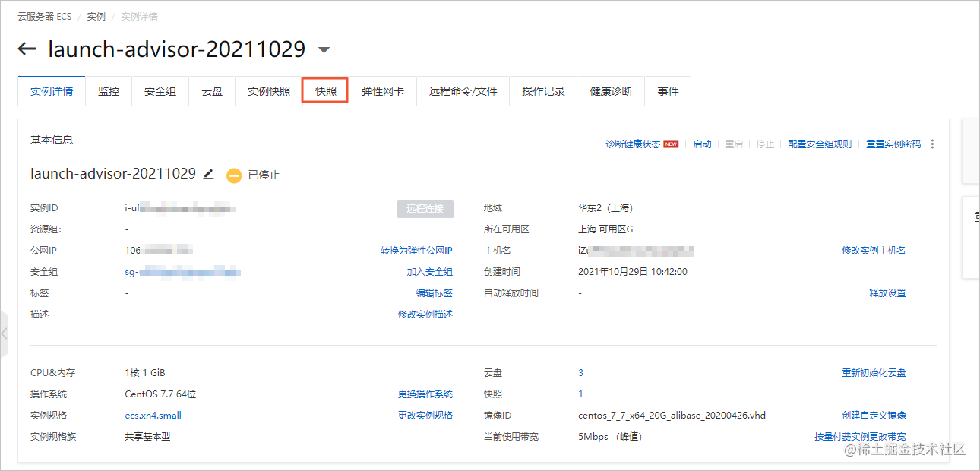Select image ID centos_7_7_x64_20G_alibase_20200426.vhd

[x=672, y=416]
